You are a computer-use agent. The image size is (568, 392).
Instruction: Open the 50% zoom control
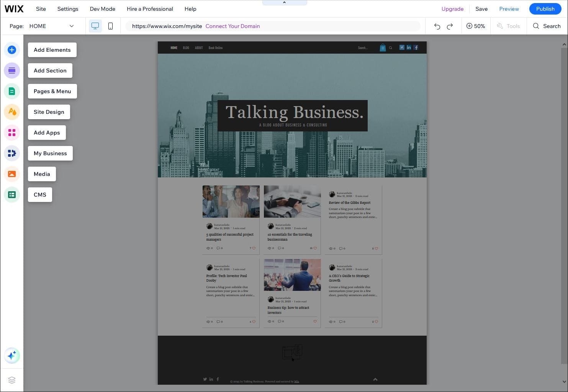coord(476,26)
